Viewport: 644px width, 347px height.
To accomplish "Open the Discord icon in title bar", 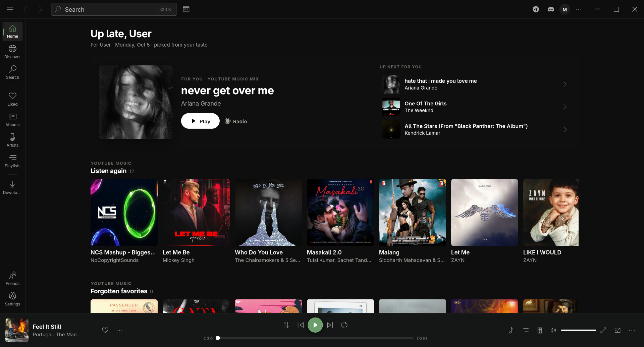I will [551, 9].
